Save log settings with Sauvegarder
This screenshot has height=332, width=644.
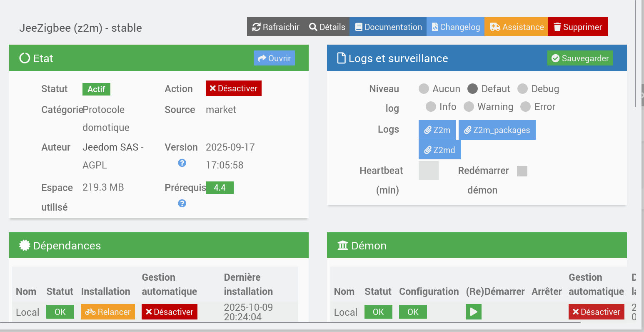[580, 58]
